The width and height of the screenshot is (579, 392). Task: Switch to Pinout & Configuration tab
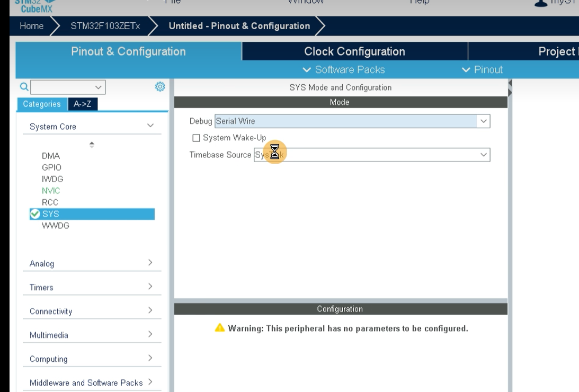click(129, 51)
